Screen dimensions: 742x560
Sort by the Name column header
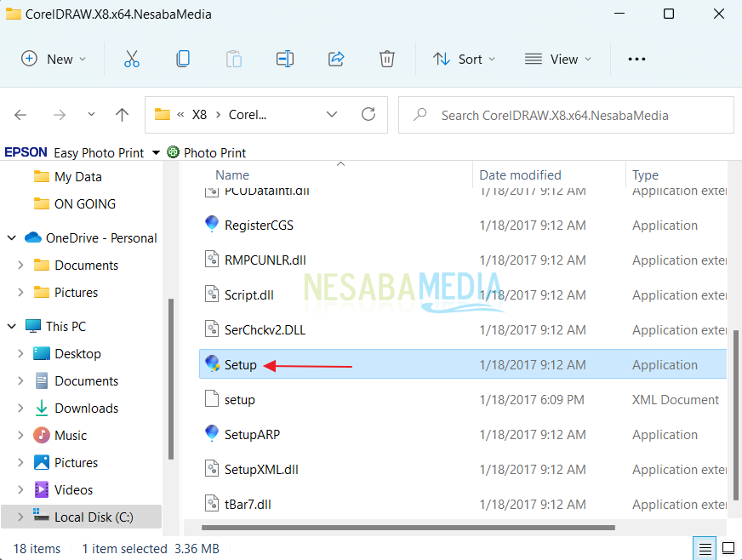[x=231, y=175]
